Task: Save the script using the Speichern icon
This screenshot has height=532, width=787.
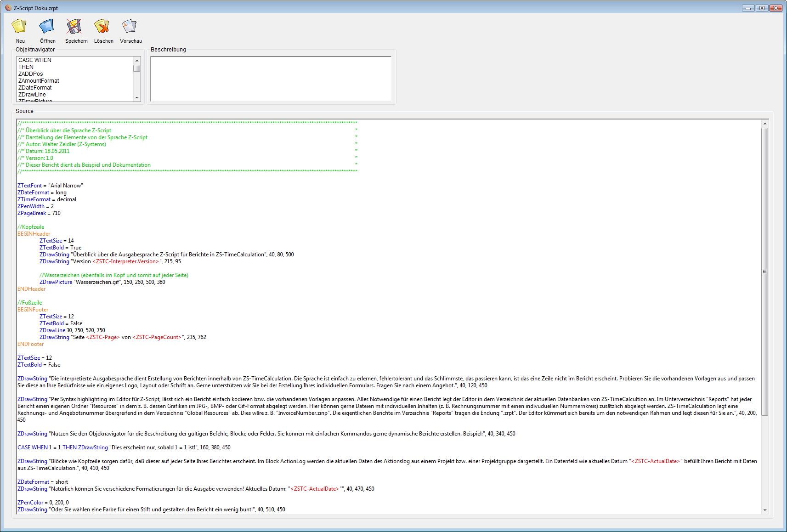Action: tap(74, 27)
